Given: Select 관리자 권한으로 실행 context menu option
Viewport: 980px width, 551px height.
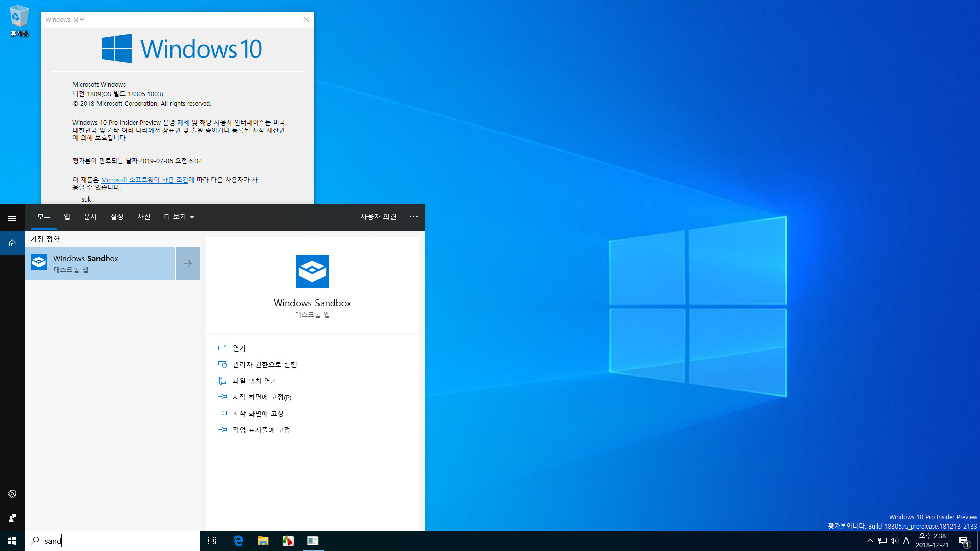Looking at the screenshot, I should click(x=264, y=364).
